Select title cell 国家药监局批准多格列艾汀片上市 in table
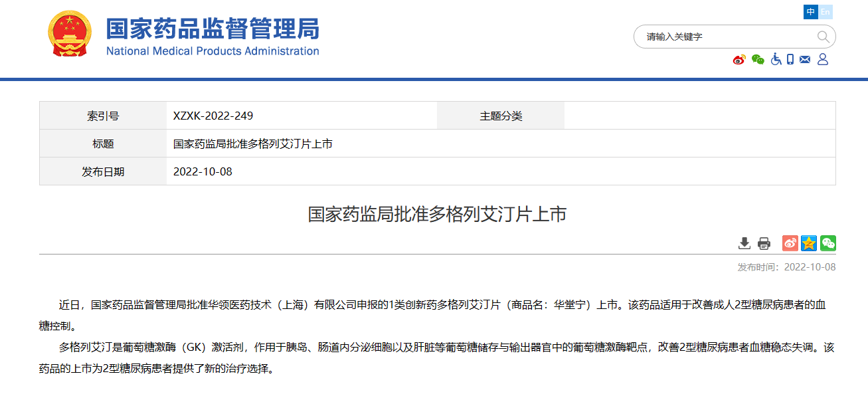This screenshot has width=868, height=410. coord(253,144)
